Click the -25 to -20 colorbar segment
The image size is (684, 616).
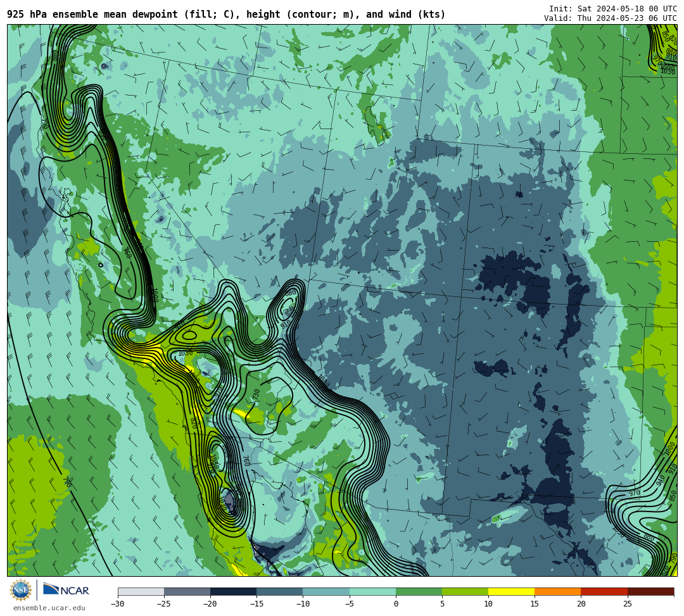(x=187, y=591)
